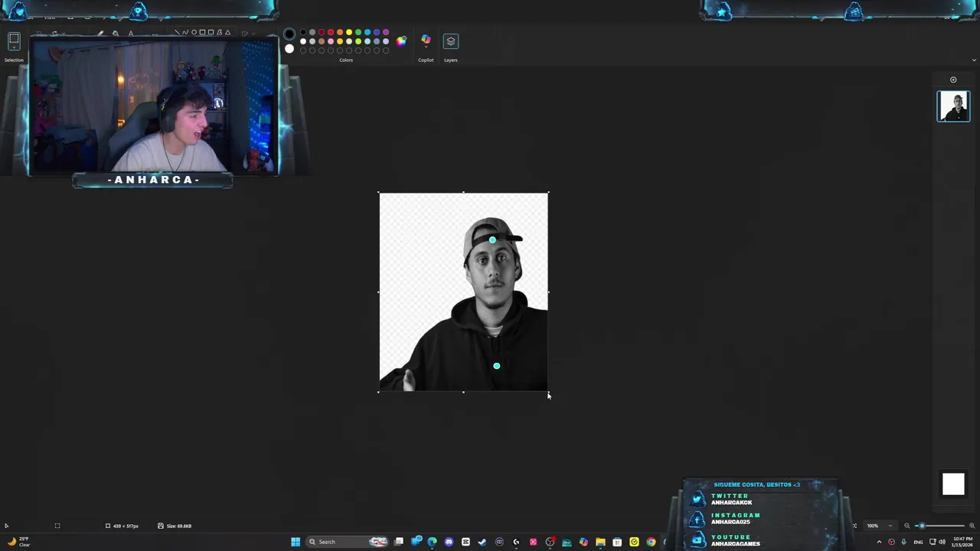Click the selection size icon in status bar
Image resolution: width=980 pixels, height=551 pixels.
tap(108, 526)
